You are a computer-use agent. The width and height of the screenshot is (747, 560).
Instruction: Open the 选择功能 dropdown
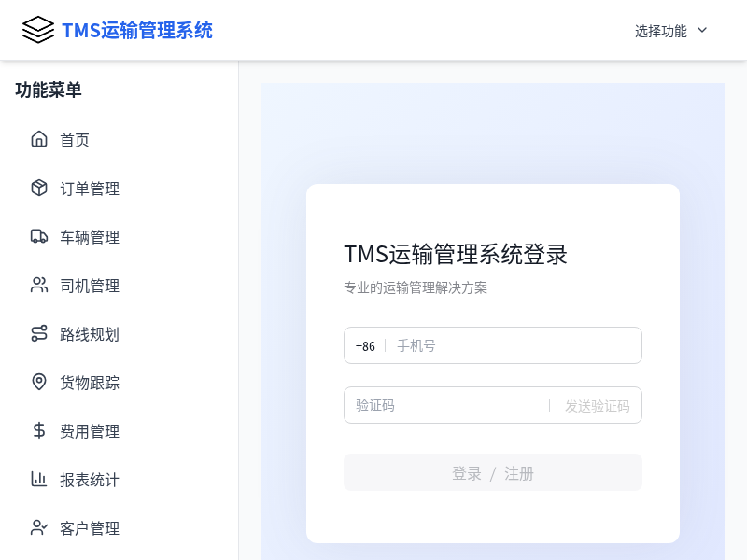(670, 31)
